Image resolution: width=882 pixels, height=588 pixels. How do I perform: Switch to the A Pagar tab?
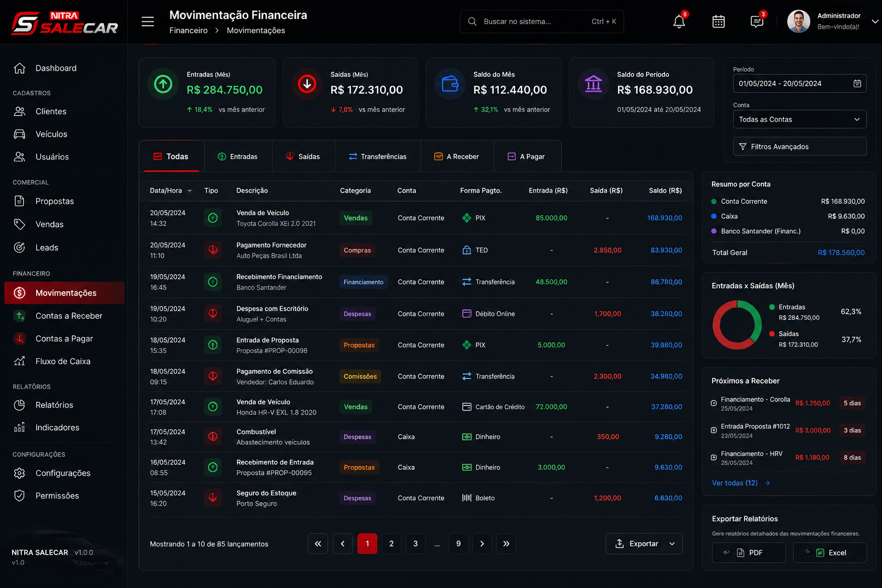[527, 156]
